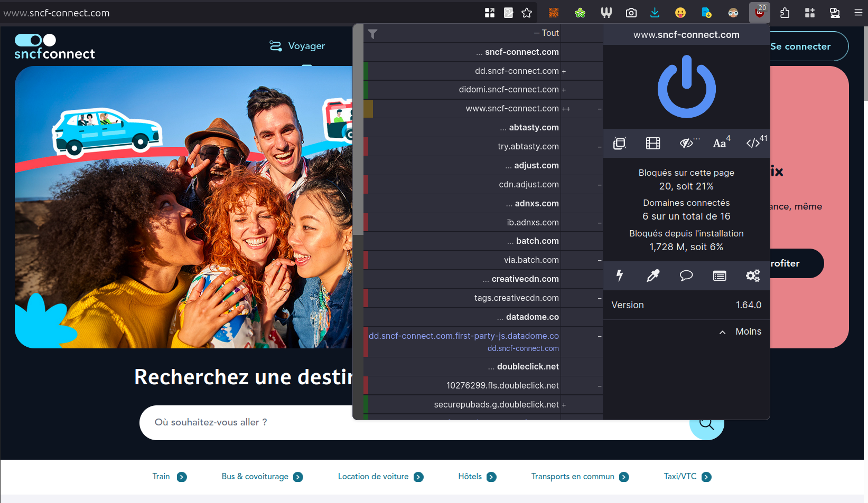Open the Train link
Viewport: 868px width, 503px height.
[x=170, y=477]
